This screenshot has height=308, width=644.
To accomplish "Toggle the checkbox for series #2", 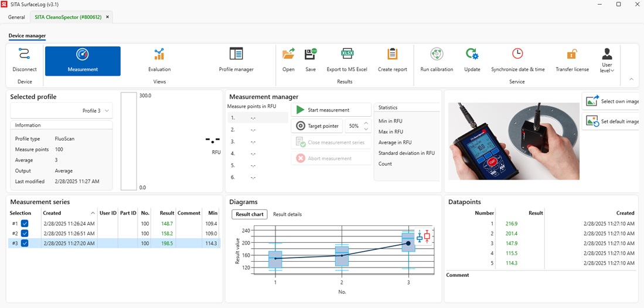I will click(25, 233).
